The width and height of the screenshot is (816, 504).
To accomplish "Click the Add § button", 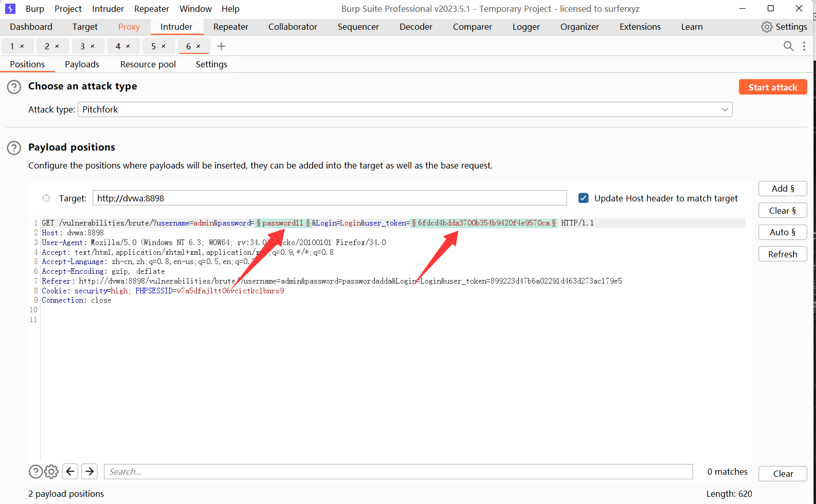I will [x=783, y=189].
